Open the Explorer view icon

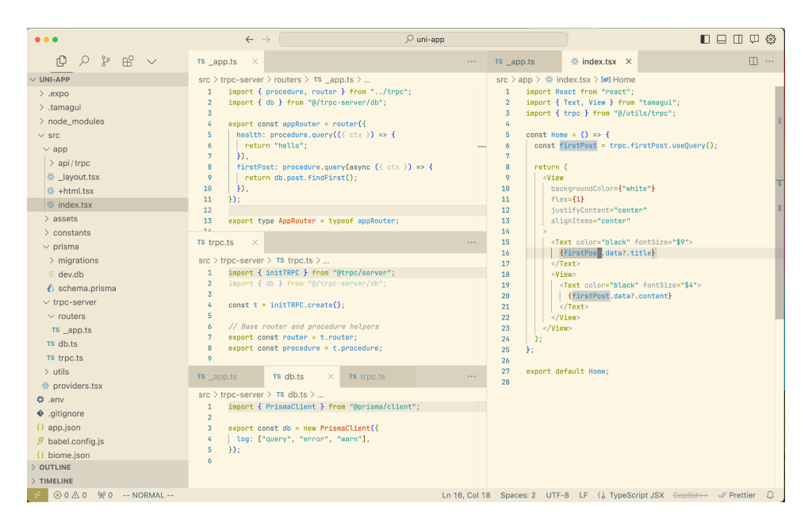pyautogui.click(x=61, y=61)
